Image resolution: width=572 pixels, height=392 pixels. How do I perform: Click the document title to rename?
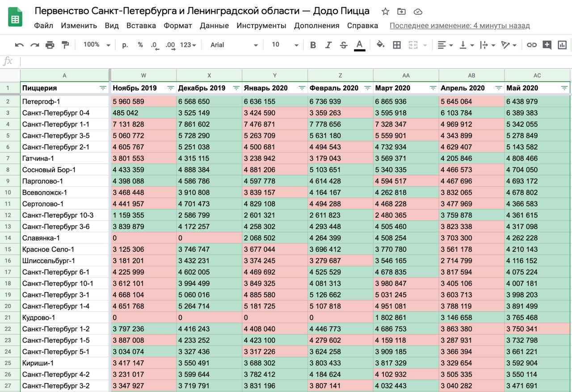tap(202, 11)
